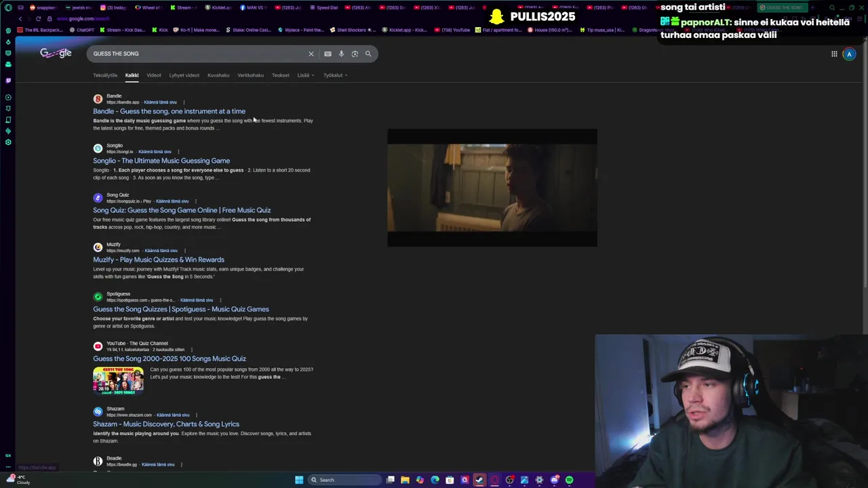Switch to the Verkkohaku tab
The height and width of the screenshot is (488, 868).
tap(250, 75)
